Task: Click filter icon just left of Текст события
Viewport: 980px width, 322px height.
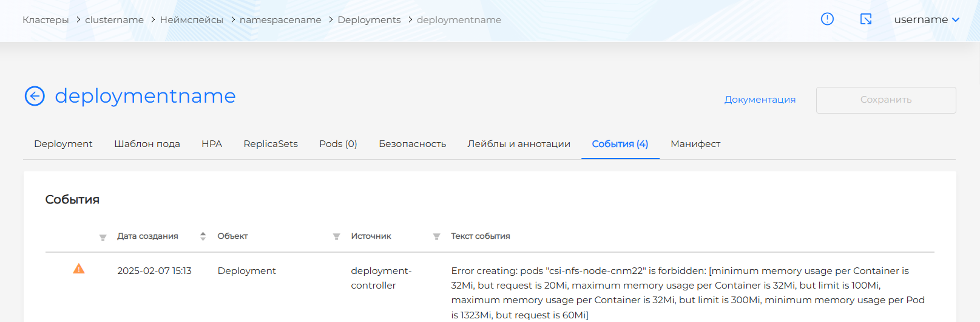Action: tap(436, 237)
